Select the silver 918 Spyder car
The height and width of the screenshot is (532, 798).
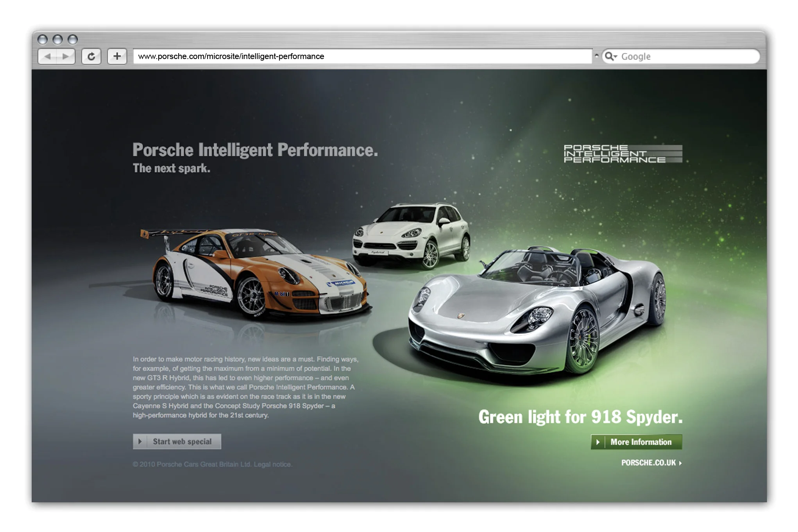click(x=537, y=312)
